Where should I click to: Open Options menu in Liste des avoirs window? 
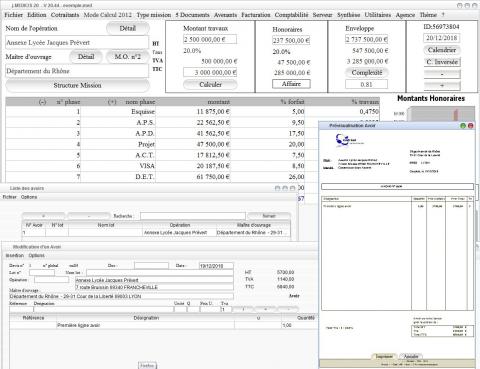coord(29,197)
